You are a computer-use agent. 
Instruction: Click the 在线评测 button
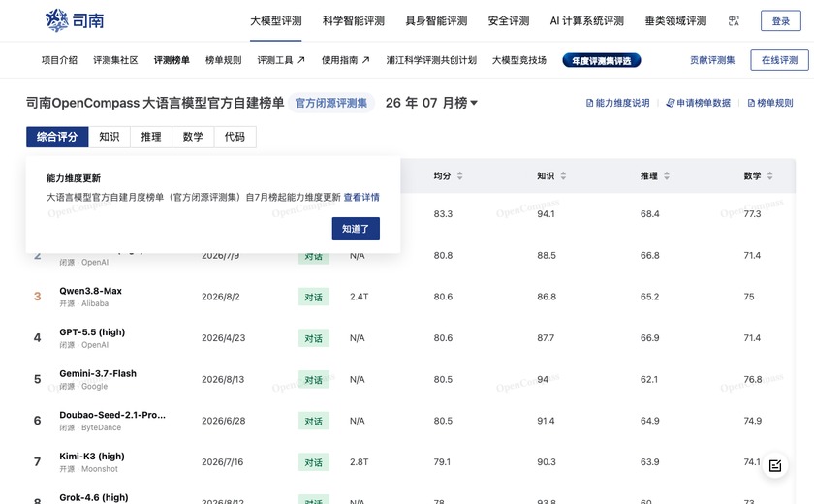pyautogui.click(x=779, y=60)
